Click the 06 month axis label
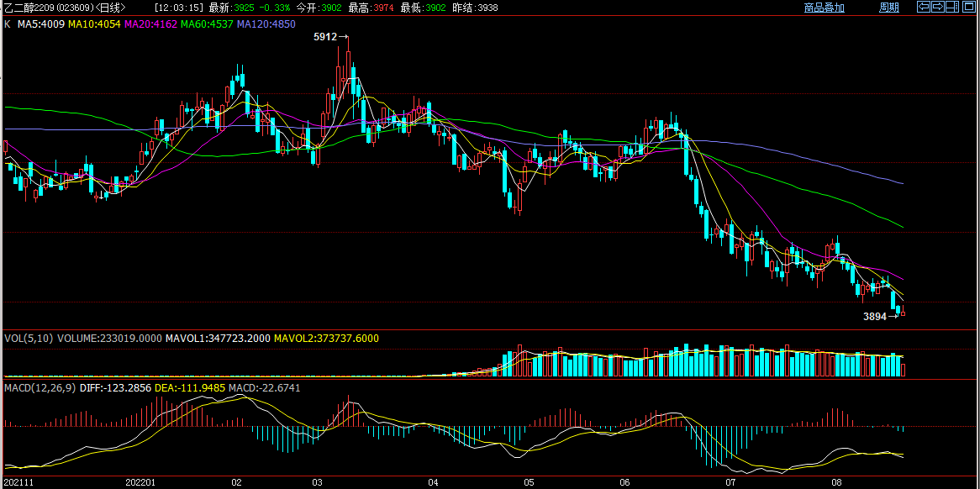The height and width of the screenshot is (489, 980). pos(624,483)
